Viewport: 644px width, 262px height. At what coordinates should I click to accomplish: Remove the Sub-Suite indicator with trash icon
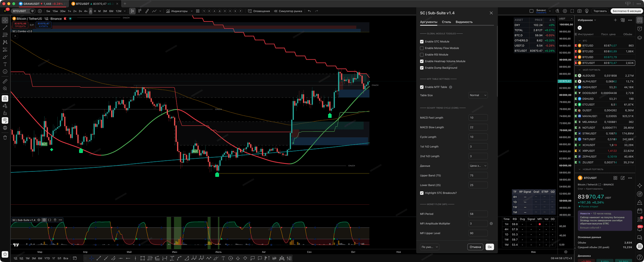55,220
